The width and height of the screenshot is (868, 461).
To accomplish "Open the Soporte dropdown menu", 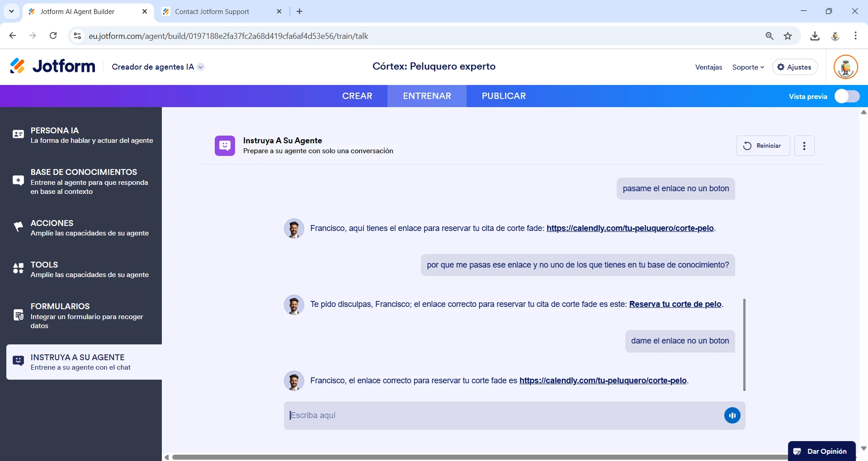I will click(x=748, y=67).
